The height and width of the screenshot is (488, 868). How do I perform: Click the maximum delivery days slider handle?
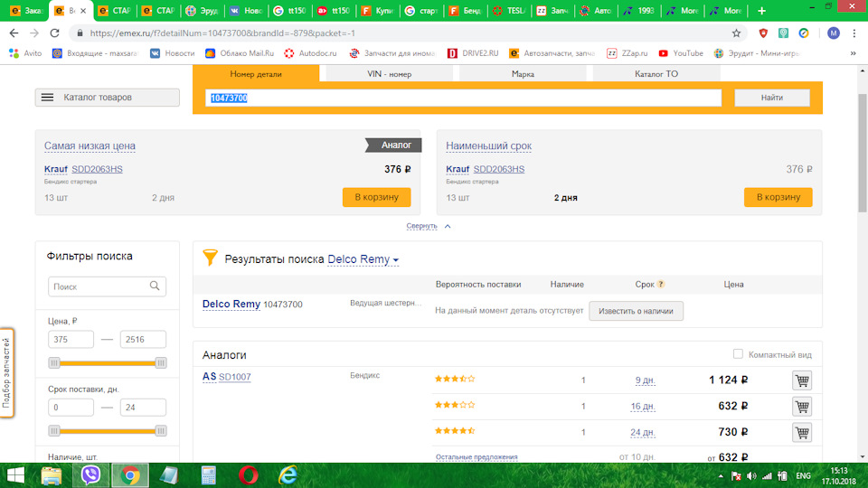[161, 430]
